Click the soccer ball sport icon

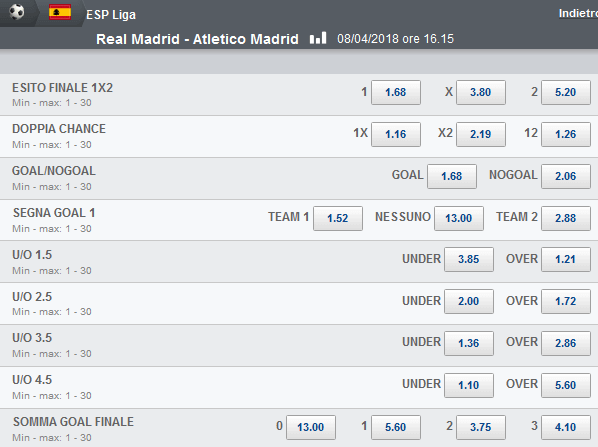pos(16,12)
